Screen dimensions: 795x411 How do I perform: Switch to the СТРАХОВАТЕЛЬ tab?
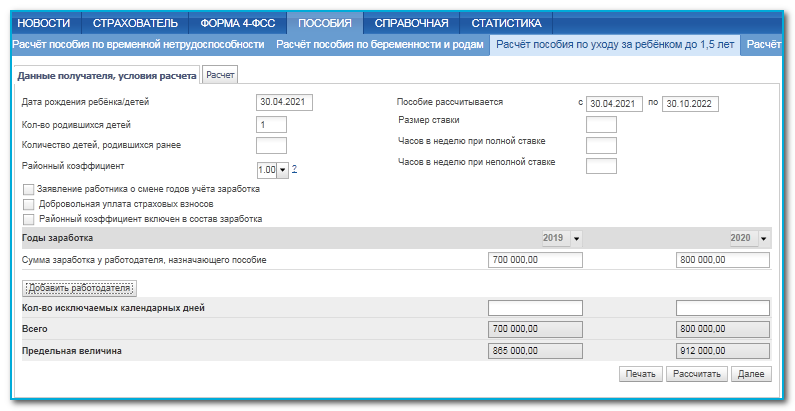coord(135,23)
